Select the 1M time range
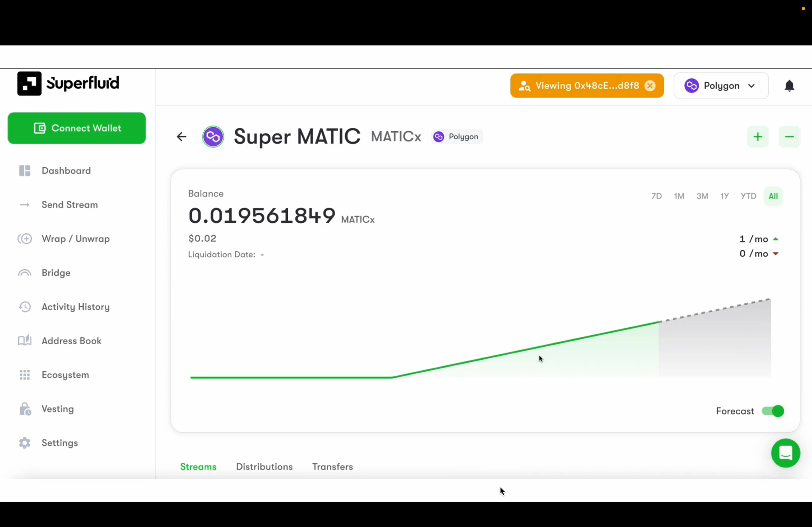 click(679, 196)
